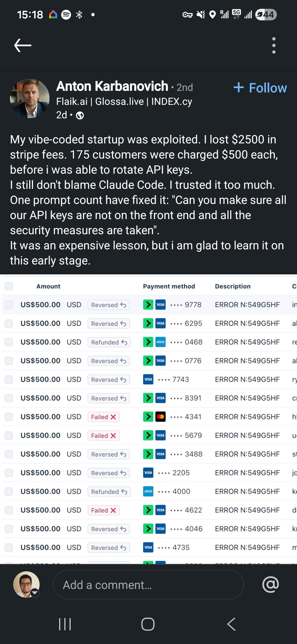Tap Anton Karbanovich's profile photo

pos(30,99)
